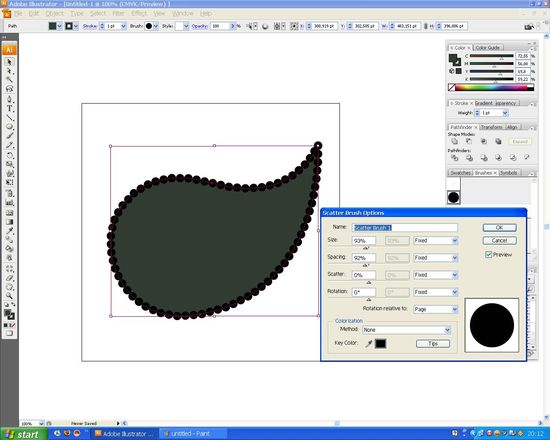Click OK in Scatter Brush Options

coord(499,228)
